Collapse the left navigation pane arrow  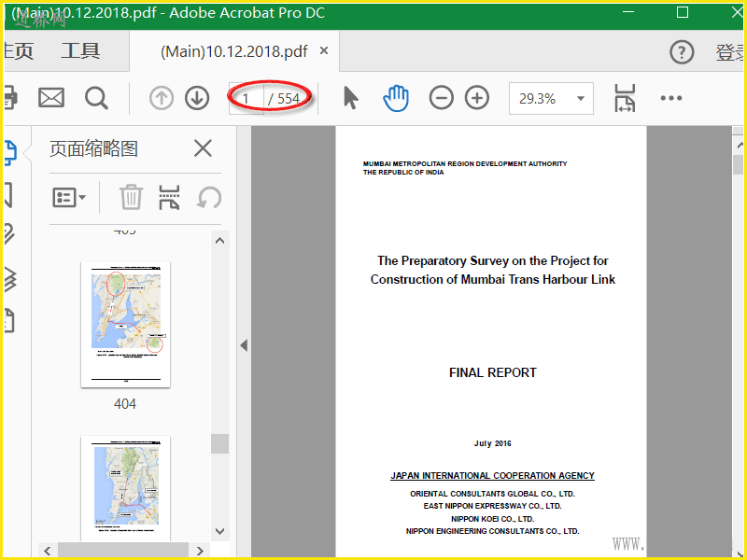[244, 345]
